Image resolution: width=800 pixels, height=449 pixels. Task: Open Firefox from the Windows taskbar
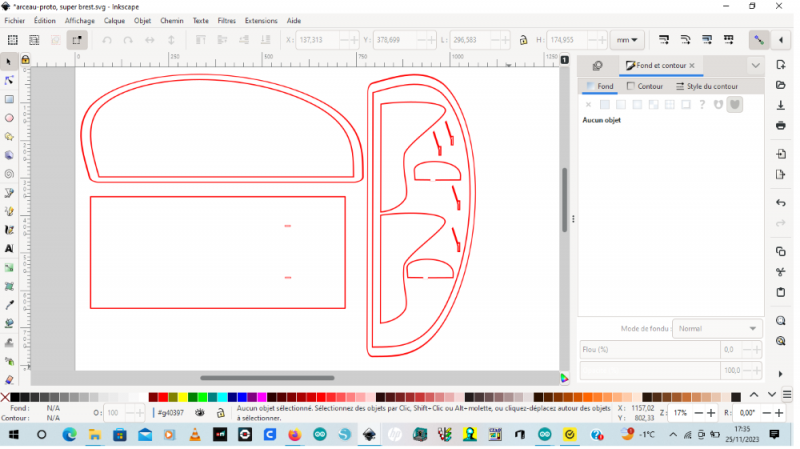pos(294,435)
